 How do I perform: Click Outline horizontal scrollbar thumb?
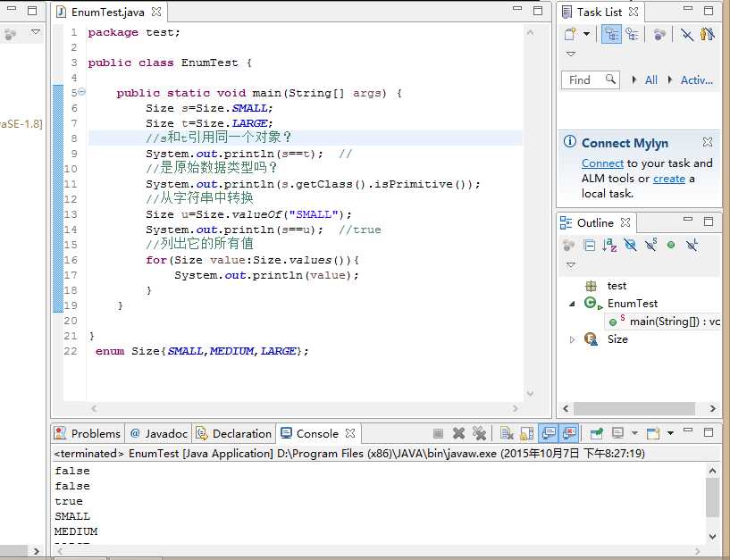click(634, 409)
